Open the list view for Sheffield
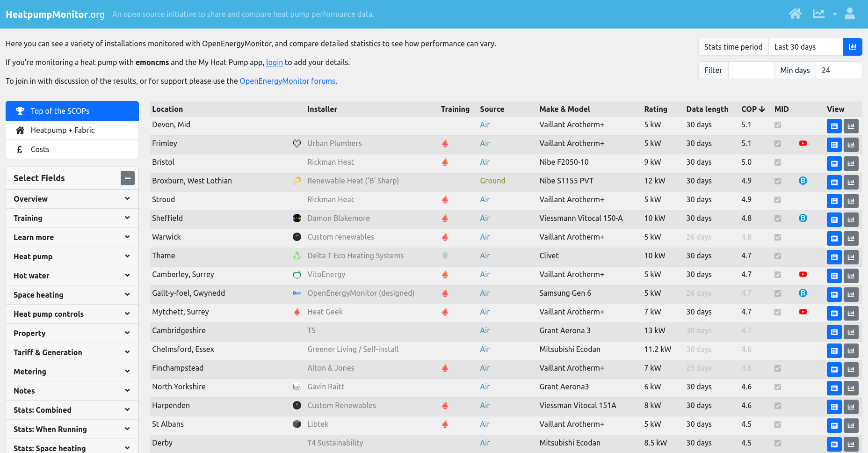Screen dimensions: 868x453 834,219
